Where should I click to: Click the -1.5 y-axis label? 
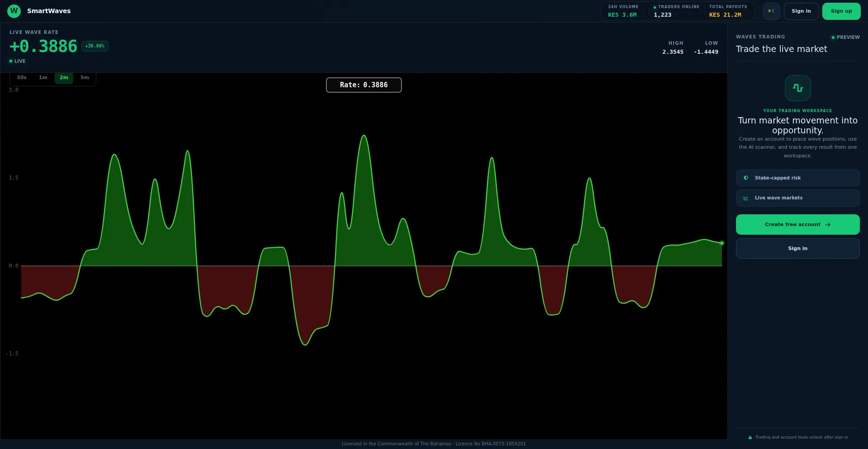(x=12, y=354)
